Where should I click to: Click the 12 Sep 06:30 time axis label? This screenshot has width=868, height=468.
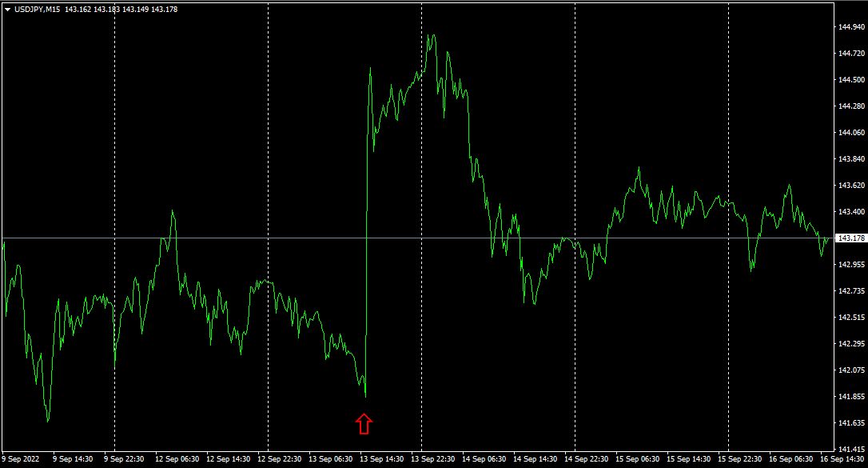[177, 459]
